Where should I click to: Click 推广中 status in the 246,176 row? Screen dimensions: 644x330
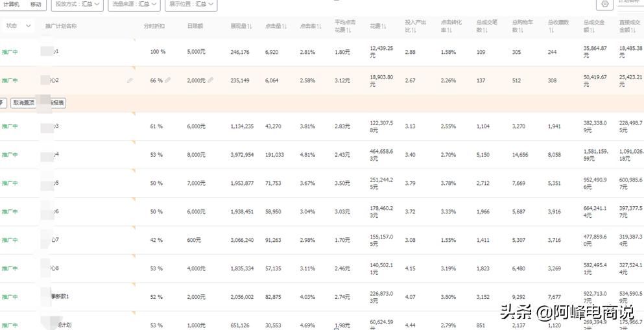[10, 52]
